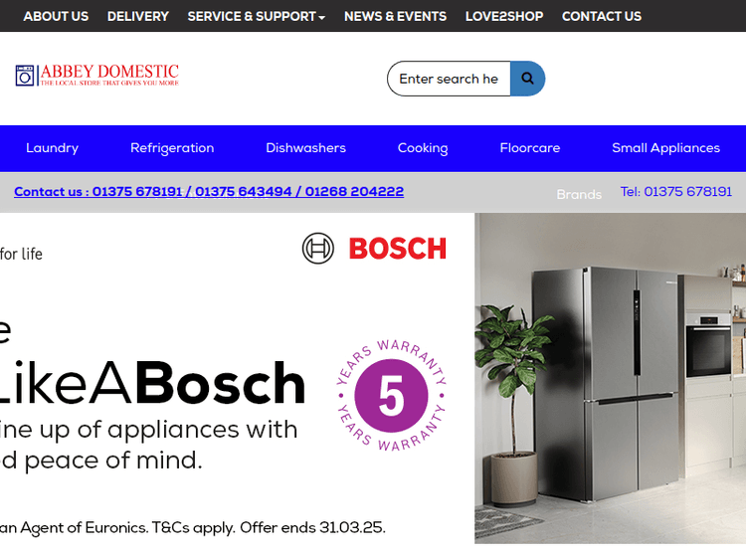Click the Tel: 01375 678191 link
This screenshot has height=560, width=746.
click(x=676, y=191)
